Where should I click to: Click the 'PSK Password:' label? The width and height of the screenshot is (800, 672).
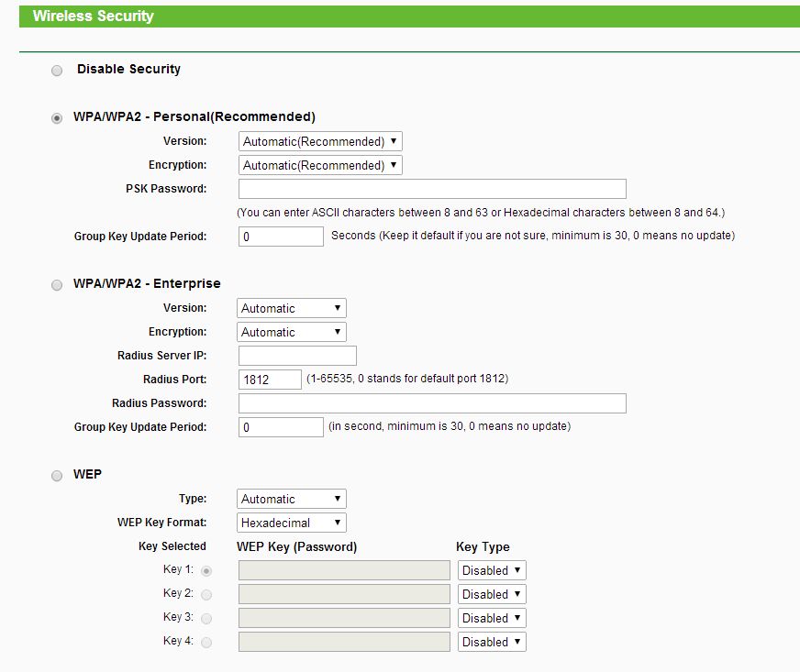166,189
